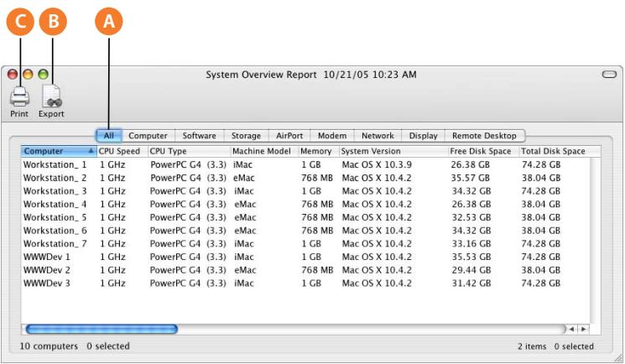Click the window resize grip
The height and width of the screenshot is (364, 625).
pyautogui.click(x=617, y=357)
